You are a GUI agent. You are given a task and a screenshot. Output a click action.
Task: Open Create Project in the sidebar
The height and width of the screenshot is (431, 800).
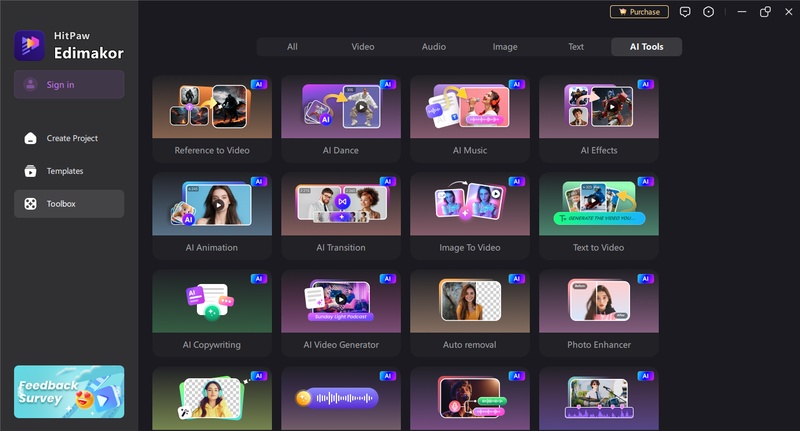point(69,138)
